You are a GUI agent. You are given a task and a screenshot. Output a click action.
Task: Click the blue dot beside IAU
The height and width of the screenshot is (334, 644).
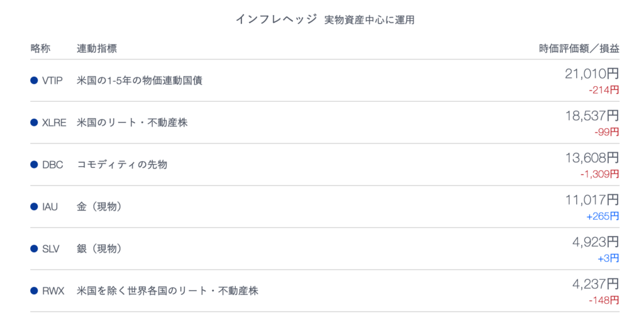point(34,207)
